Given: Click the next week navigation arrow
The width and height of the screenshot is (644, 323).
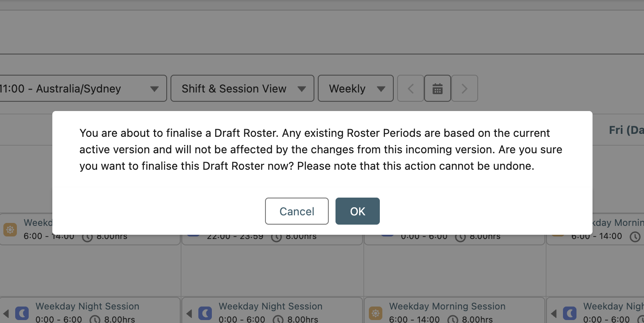Looking at the screenshot, I should (x=464, y=88).
